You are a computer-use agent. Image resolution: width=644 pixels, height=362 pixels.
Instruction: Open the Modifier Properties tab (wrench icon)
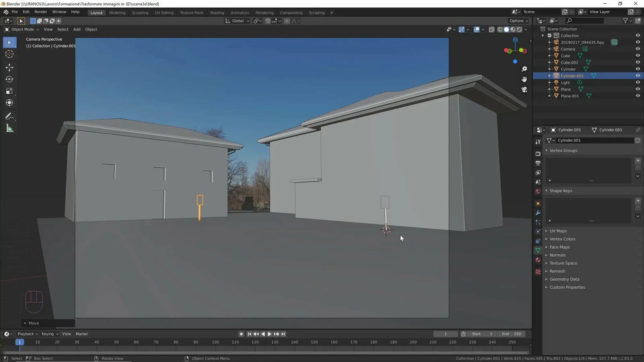[x=538, y=213]
